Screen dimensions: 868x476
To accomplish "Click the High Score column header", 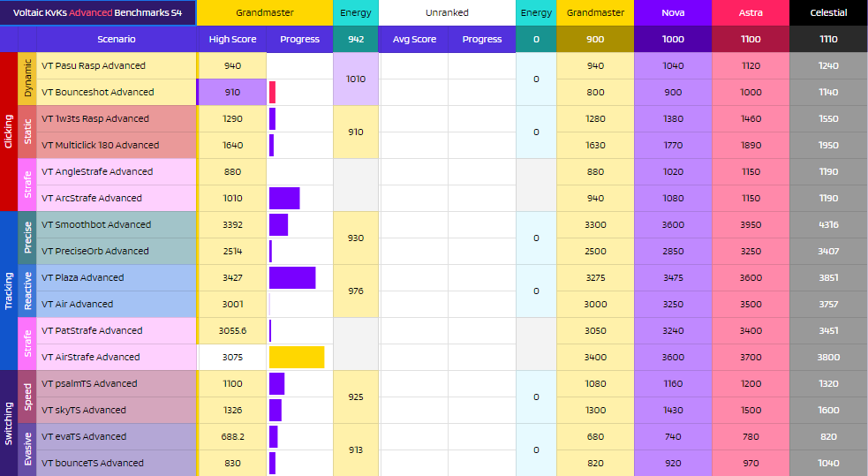I will [x=232, y=39].
